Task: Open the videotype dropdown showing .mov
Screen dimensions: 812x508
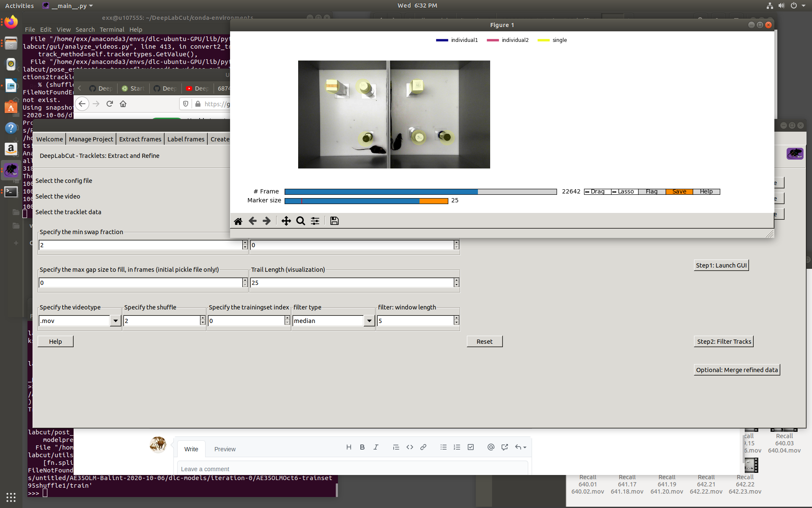Action: (115, 321)
